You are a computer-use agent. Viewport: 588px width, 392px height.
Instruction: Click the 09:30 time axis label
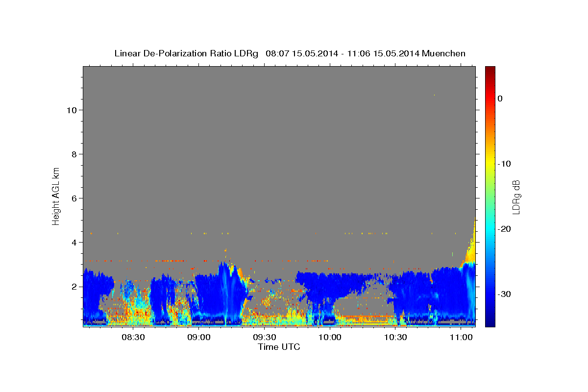(x=264, y=338)
